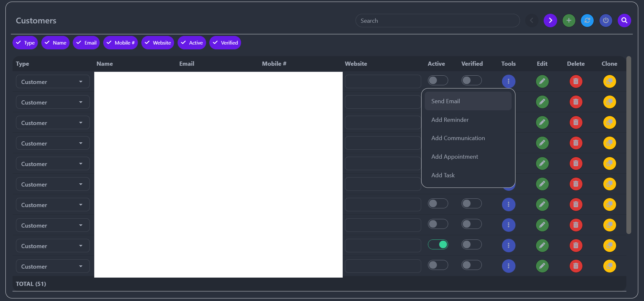Click the table's vertical scrollbar
Screen dimensions: 644x301
point(629,145)
